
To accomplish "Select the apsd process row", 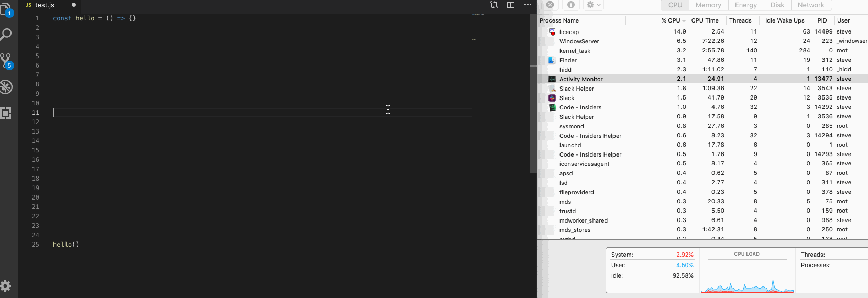I will pyautogui.click(x=703, y=173).
